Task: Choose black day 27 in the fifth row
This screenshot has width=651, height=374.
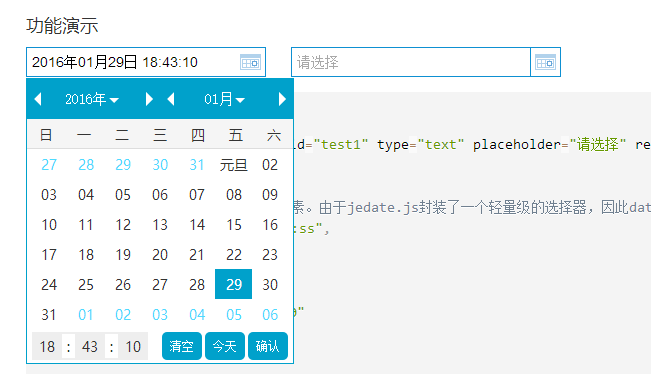Action: coord(160,284)
